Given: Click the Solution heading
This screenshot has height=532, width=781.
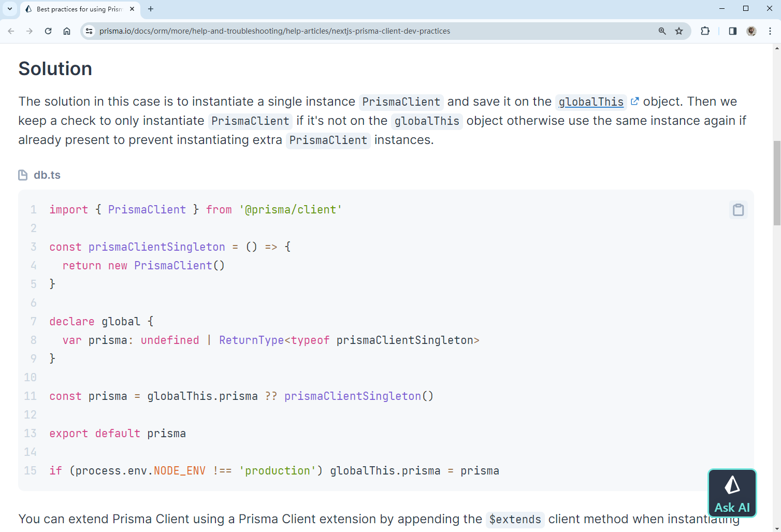Looking at the screenshot, I should point(55,69).
